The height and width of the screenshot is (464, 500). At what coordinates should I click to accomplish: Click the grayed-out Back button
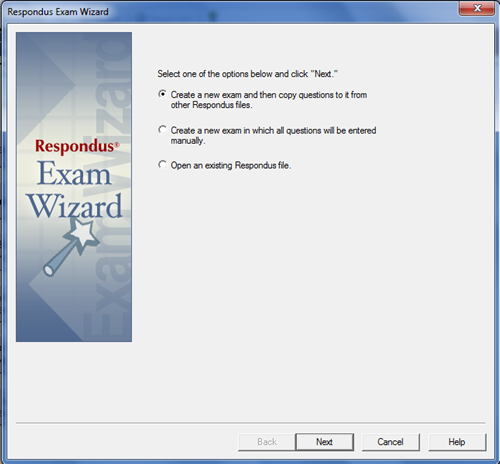(x=267, y=442)
